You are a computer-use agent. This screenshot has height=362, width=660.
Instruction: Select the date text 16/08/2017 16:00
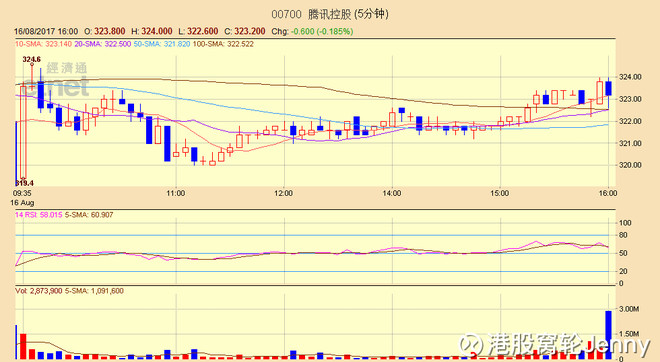click(x=46, y=32)
